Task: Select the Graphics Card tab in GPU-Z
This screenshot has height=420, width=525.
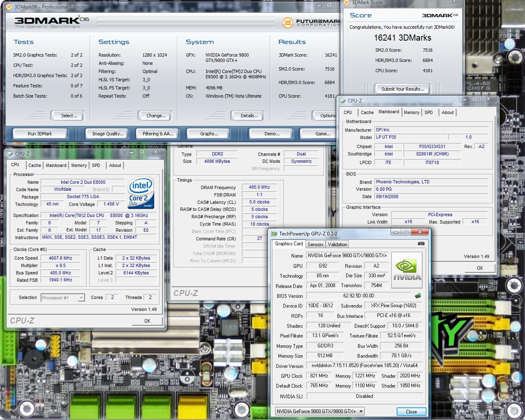Action: click(x=289, y=244)
